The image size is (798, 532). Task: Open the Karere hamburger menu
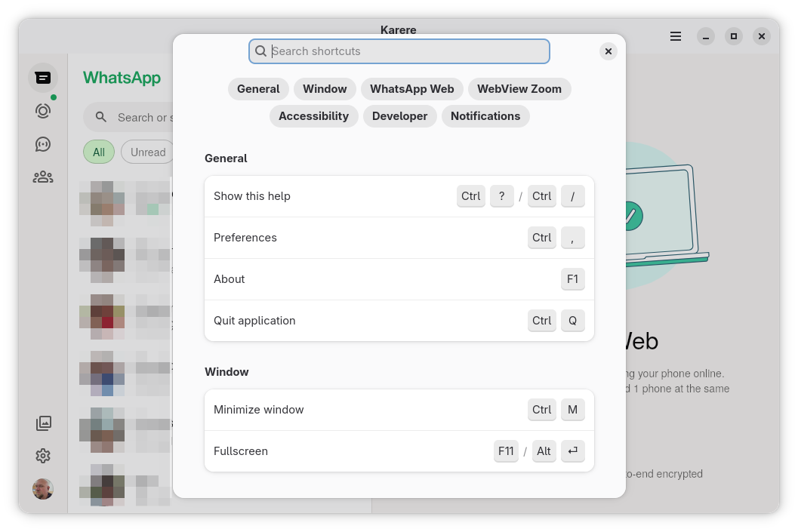pyautogui.click(x=676, y=37)
